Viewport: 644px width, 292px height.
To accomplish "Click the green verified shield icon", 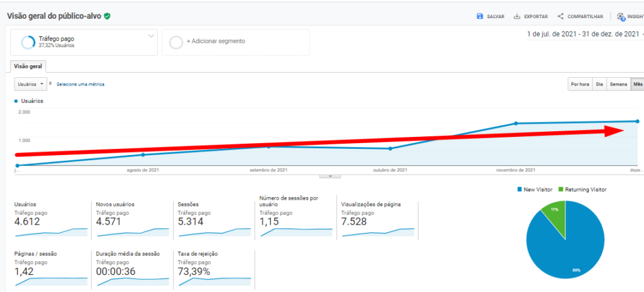I will point(107,16).
